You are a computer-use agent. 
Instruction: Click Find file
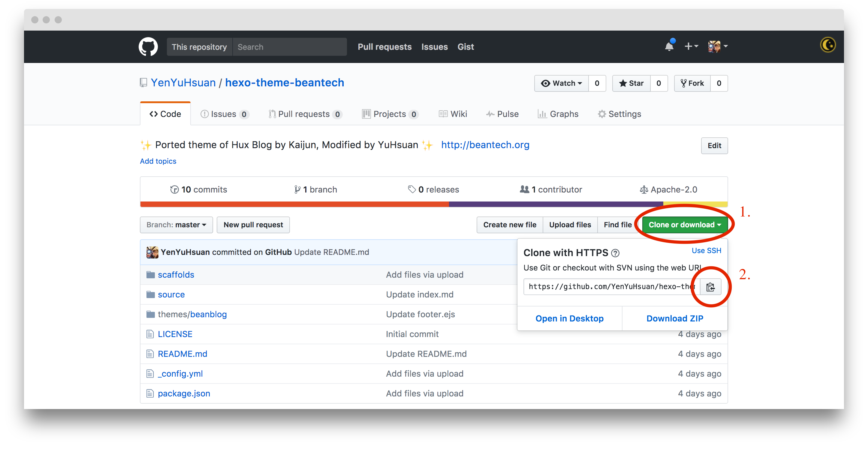[618, 225]
